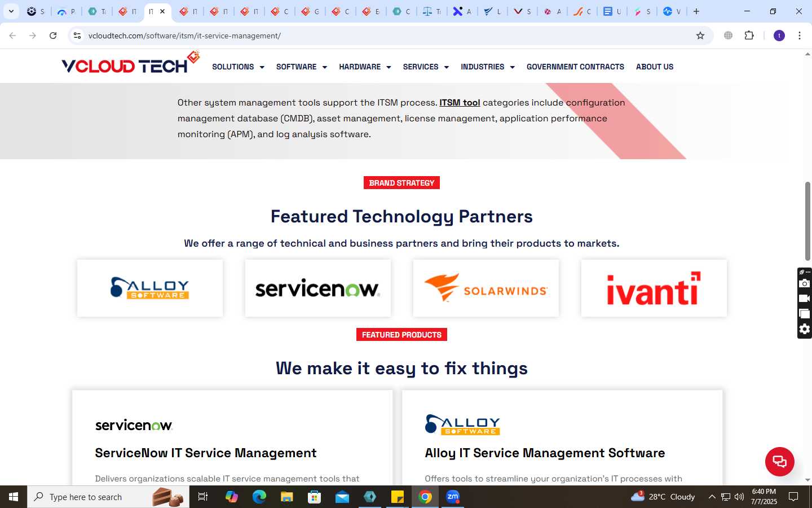The height and width of the screenshot is (508, 812).
Task: Click the Alloy logo in the product card
Action: click(462, 424)
